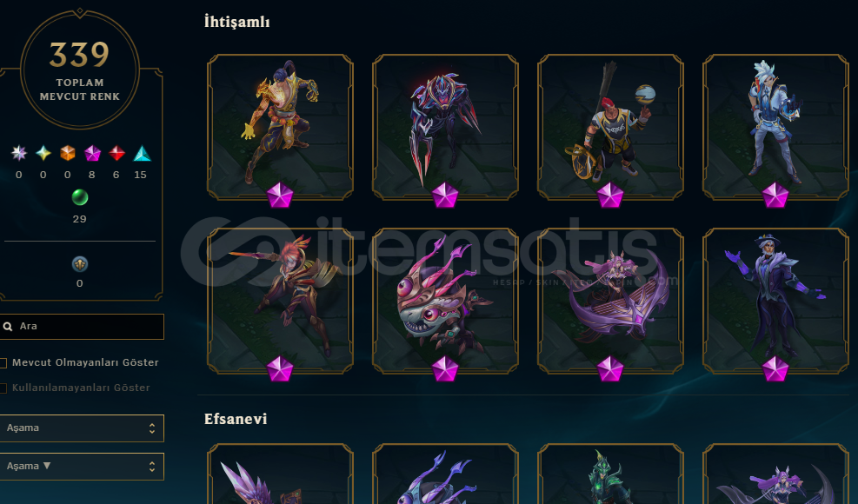
Task: Select the soccer player skin with ball
Action: click(610, 127)
